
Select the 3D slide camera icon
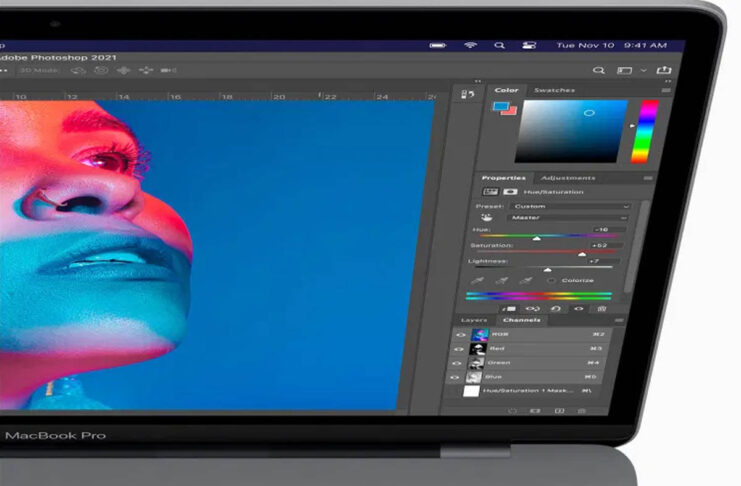146,70
